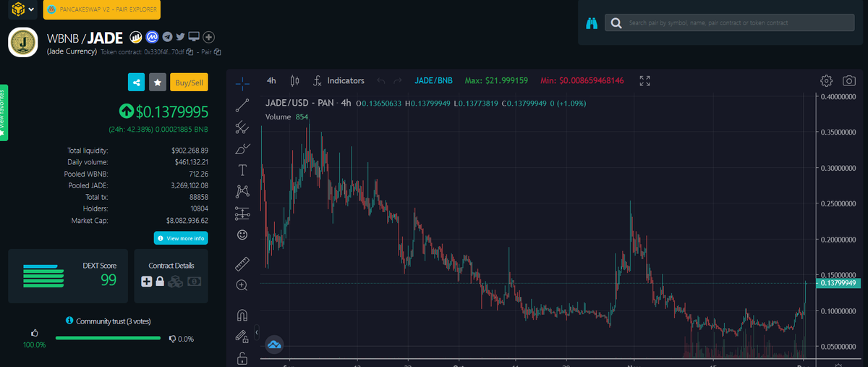Open the Telegram link icon

pyautogui.click(x=167, y=36)
